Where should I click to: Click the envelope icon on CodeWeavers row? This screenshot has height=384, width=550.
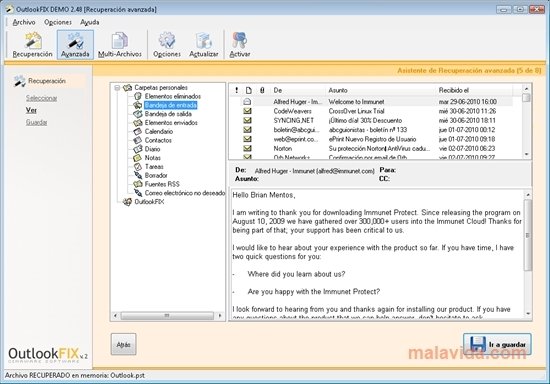247,111
